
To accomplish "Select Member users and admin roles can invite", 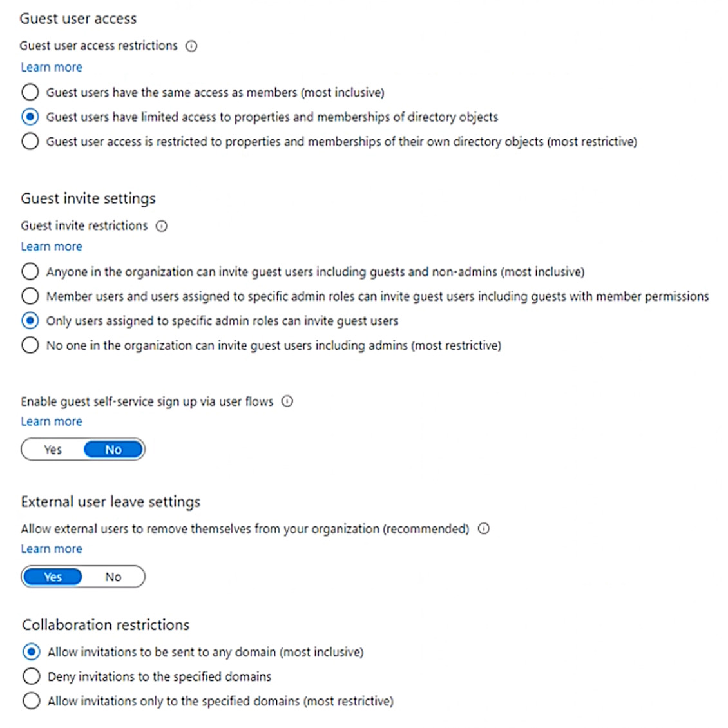I will (x=30, y=296).
